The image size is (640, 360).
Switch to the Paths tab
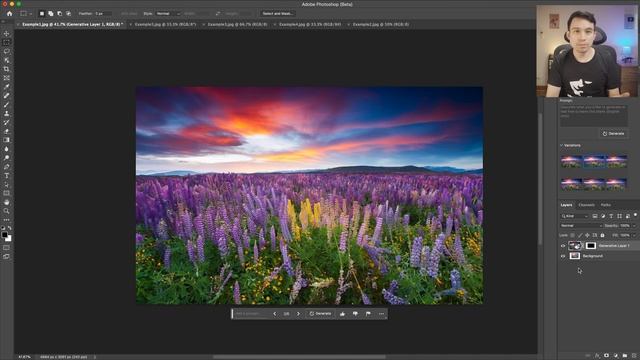606,205
